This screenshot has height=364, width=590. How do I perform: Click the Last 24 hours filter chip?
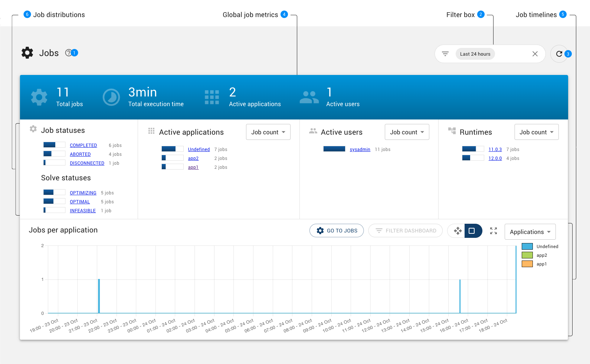[x=475, y=54]
